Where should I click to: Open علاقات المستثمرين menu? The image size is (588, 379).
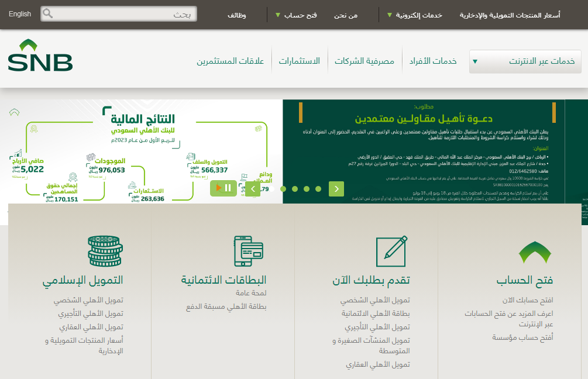tap(231, 61)
